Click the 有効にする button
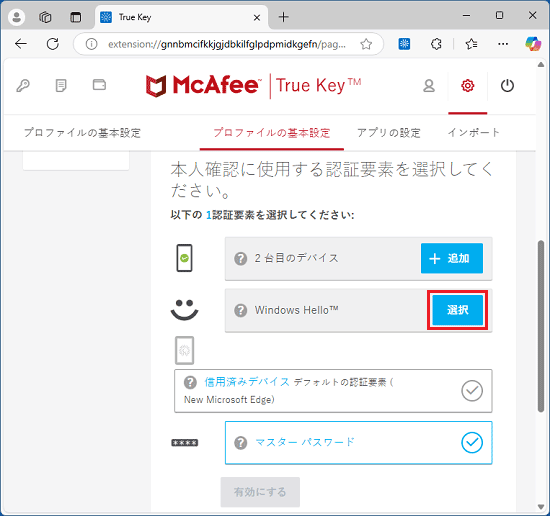Viewport: 550px width, 516px height. pyautogui.click(x=260, y=492)
